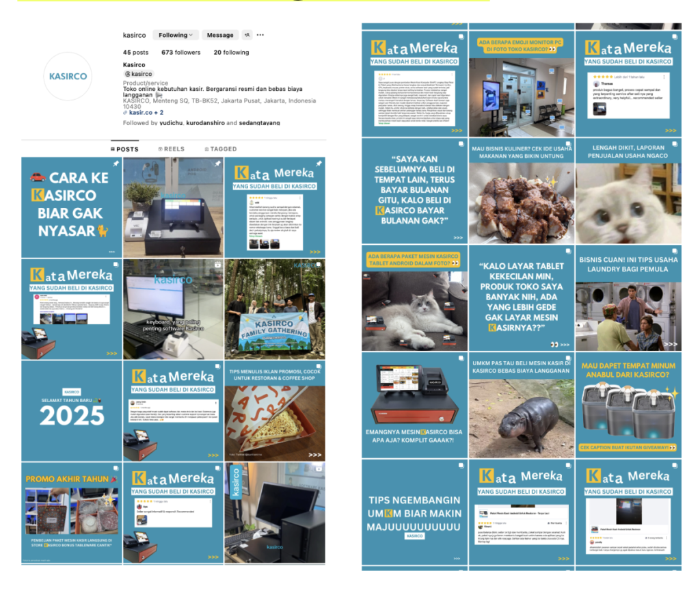Open the 'Lengah dikit, laporan penjualan' cat post
Viewport: 700px width, 595px height.
click(629, 191)
